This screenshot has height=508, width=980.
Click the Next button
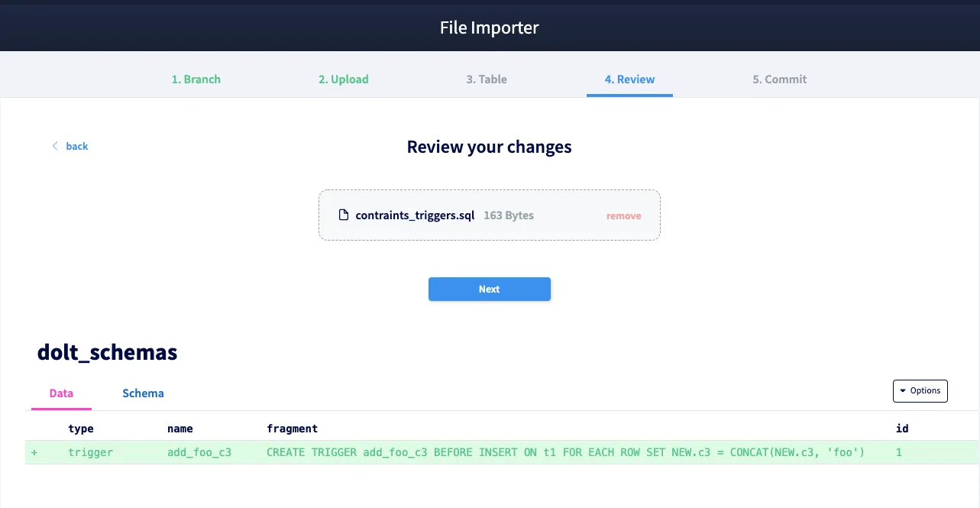(x=489, y=289)
